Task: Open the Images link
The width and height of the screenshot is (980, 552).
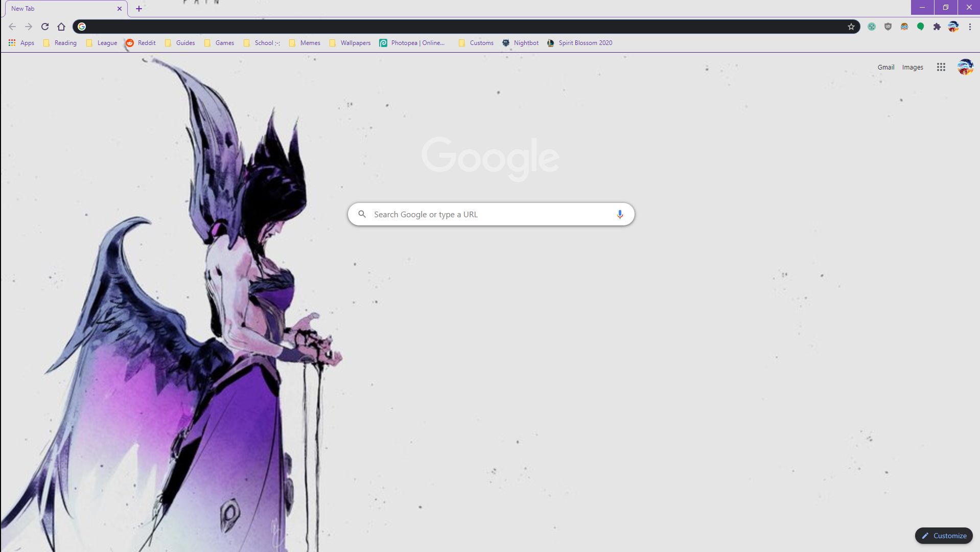Action: [x=913, y=67]
